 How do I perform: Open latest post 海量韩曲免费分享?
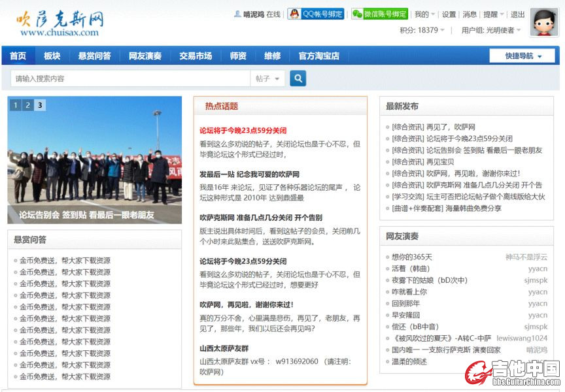[x=473, y=208]
